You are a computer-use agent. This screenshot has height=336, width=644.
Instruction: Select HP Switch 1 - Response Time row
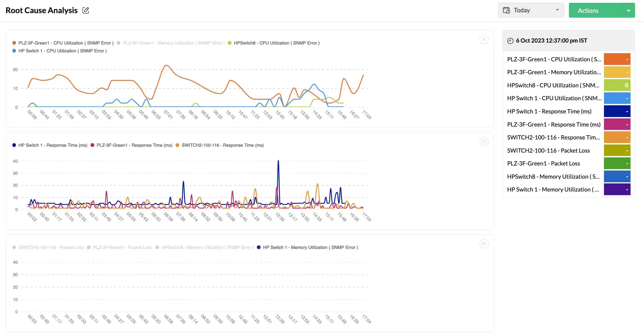(549, 111)
